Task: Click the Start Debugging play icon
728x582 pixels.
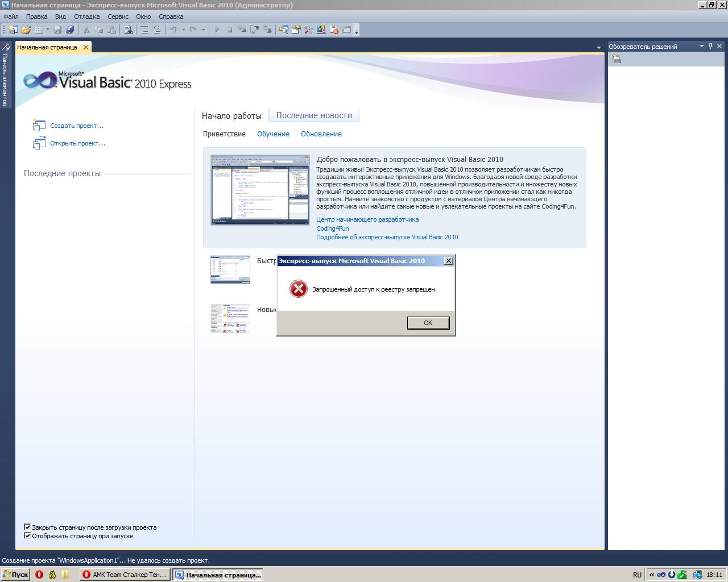Action: pyautogui.click(x=217, y=30)
